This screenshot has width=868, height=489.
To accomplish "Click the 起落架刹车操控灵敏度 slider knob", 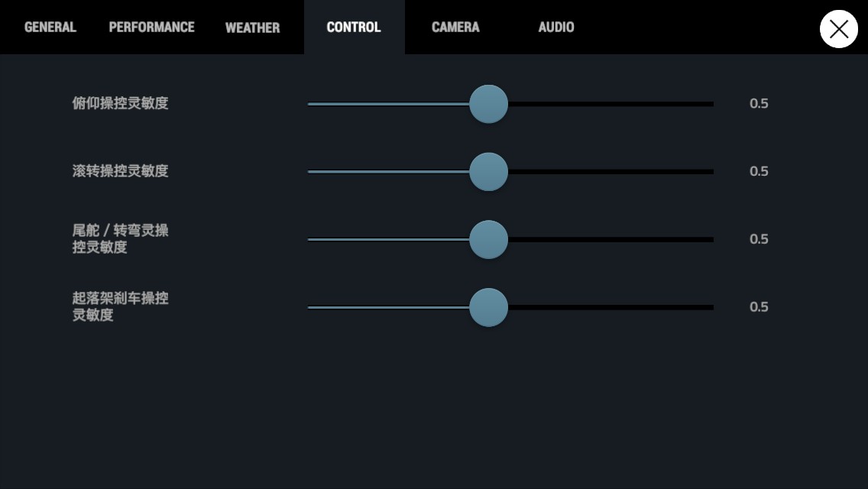I will point(489,307).
